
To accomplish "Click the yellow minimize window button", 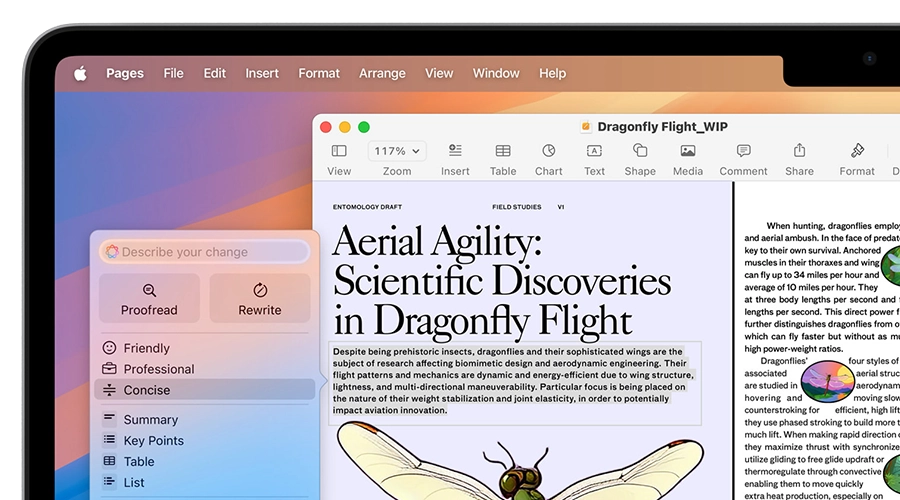I will pos(345,127).
